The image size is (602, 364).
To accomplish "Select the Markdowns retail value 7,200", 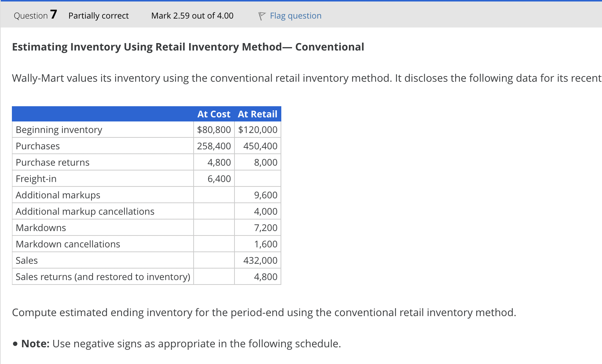I will (x=265, y=227).
